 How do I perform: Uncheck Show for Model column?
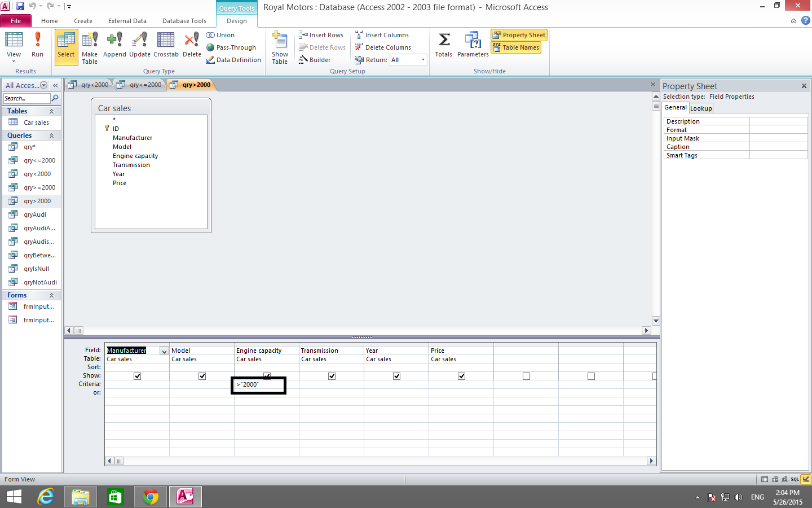pyautogui.click(x=202, y=376)
